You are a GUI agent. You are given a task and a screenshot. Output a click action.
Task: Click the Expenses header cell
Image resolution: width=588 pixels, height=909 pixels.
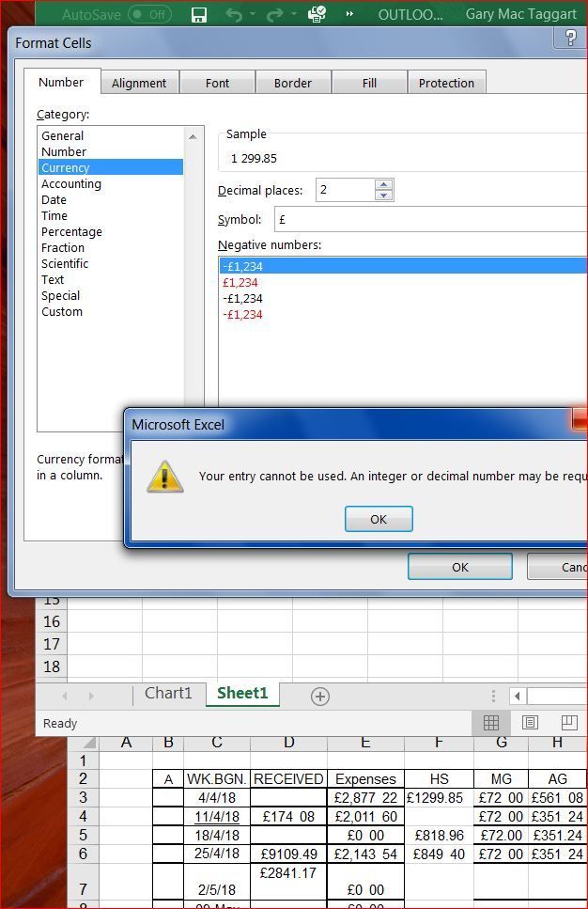pyautogui.click(x=365, y=778)
